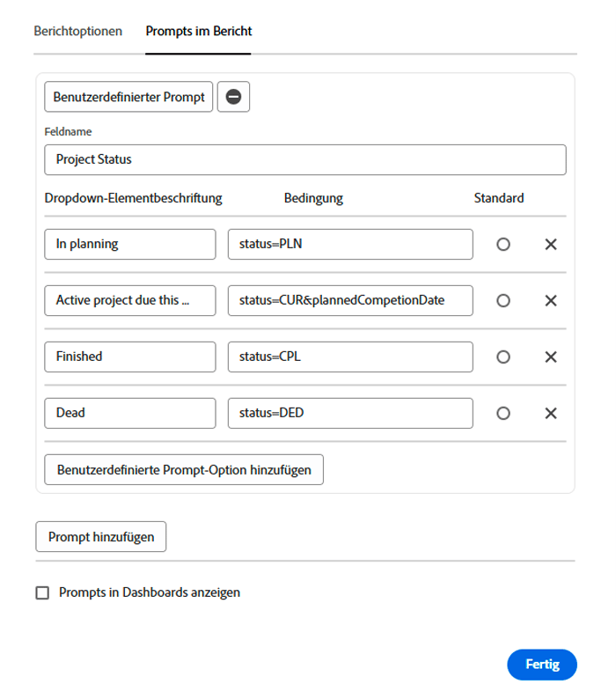Edit the 'Finished' label field
Image resolution: width=616 pixels, height=684 pixels.
point(129,357)
